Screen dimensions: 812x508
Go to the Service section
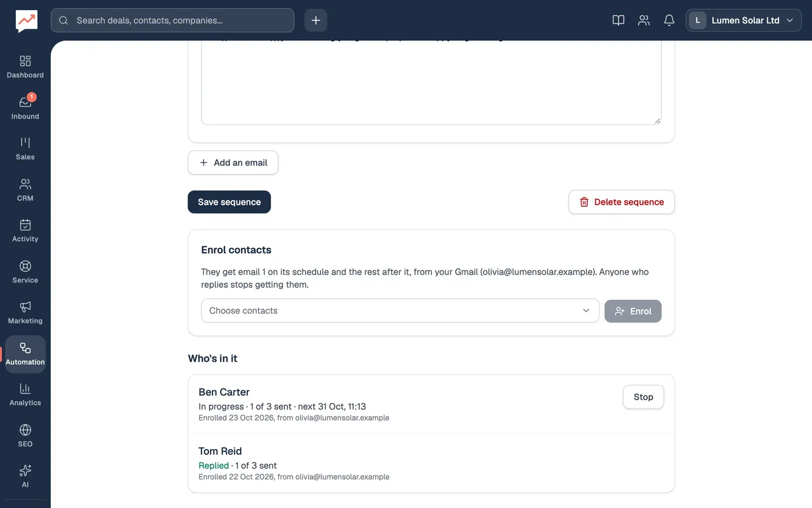tap(25, 272)
